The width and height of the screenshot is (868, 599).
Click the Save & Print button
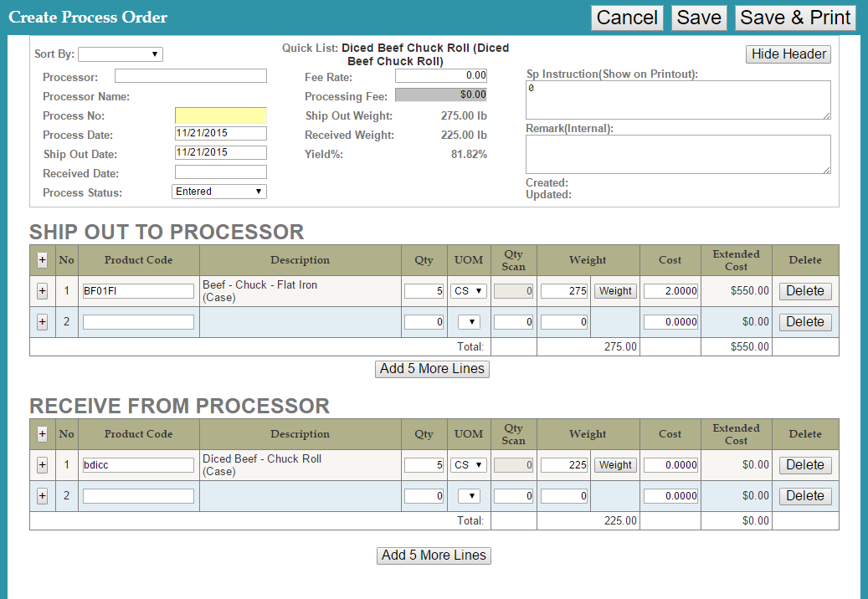tap(795, 18)
